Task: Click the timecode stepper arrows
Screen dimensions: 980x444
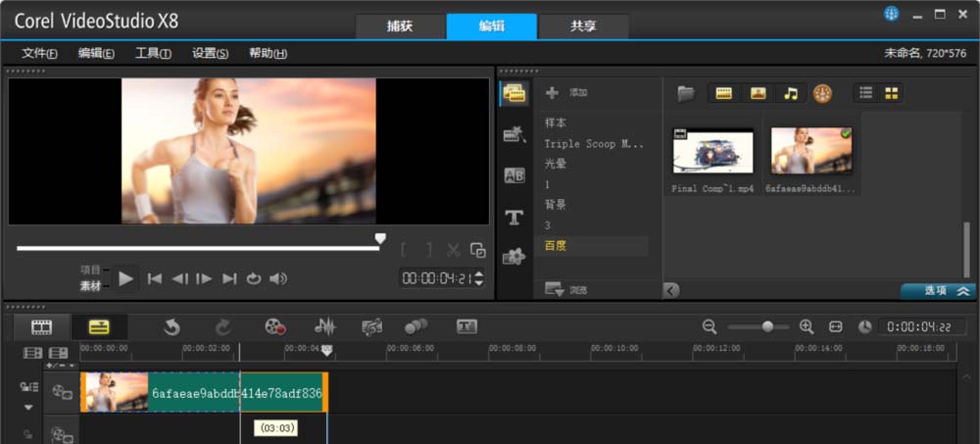Action: click(479, 278)
